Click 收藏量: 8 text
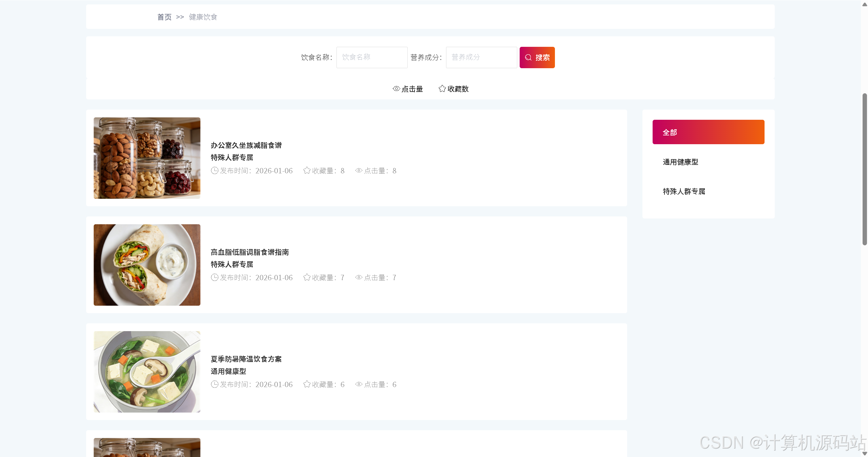Image resolution: width=868 pixels, height=457 pixels. click(328, 171)
